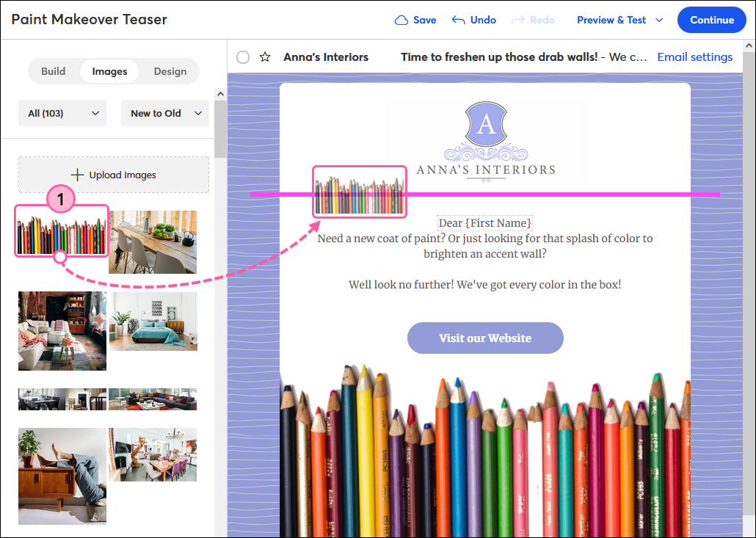Open the All (103) filter dropdown

click(x=62, y=113)
